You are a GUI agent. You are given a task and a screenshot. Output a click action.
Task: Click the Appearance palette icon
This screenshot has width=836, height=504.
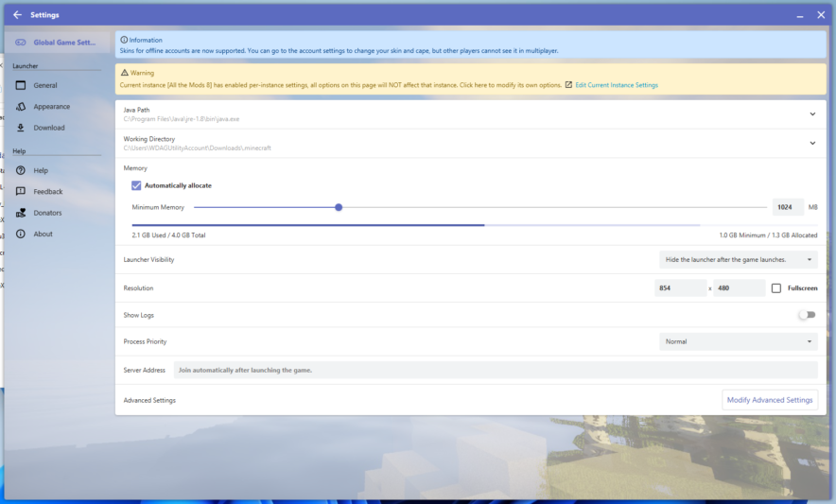coord(21,107)
